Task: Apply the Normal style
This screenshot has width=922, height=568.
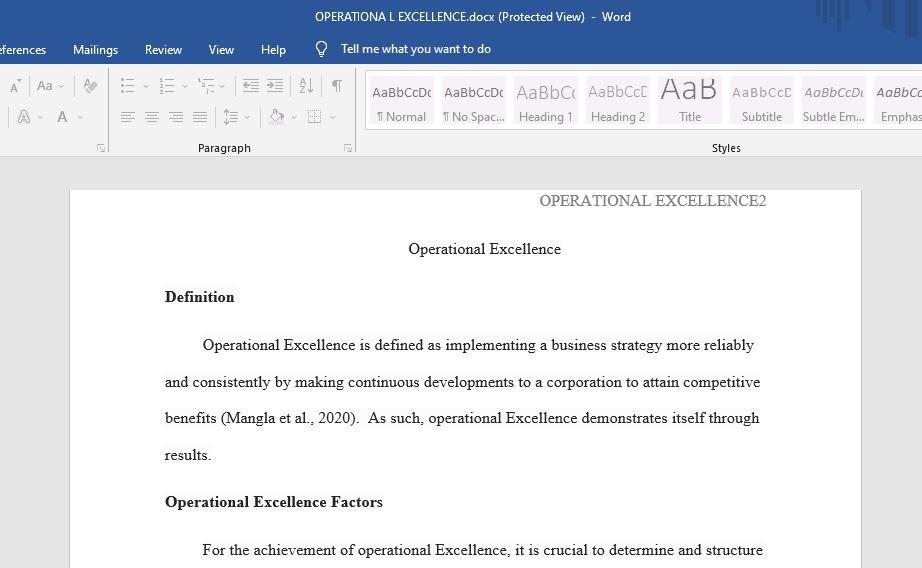Action: (402, 100)
